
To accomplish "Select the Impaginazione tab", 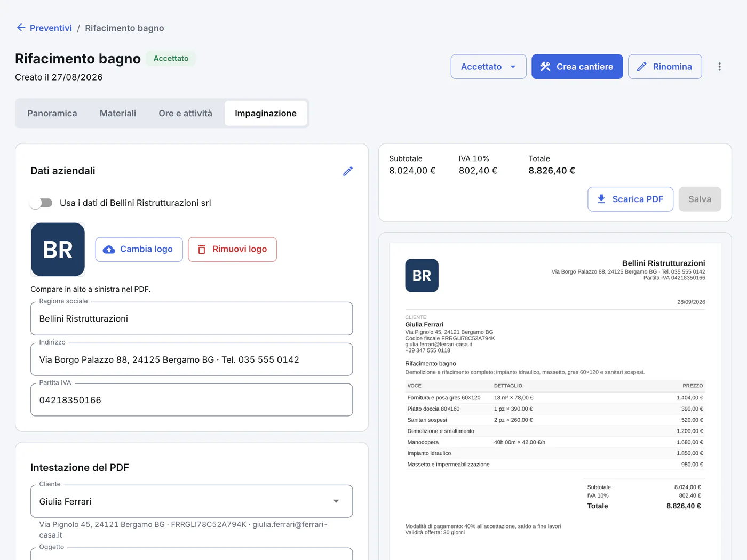I will [x=266, y=113].
